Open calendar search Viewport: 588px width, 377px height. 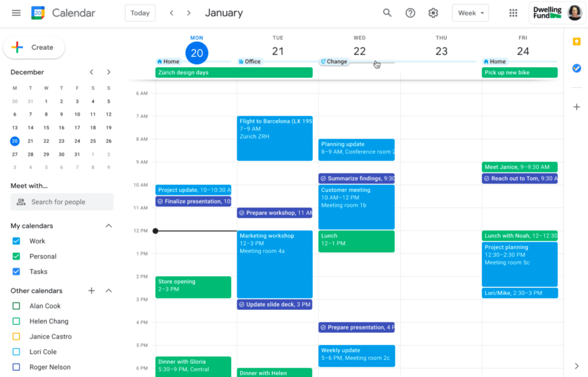387,13
